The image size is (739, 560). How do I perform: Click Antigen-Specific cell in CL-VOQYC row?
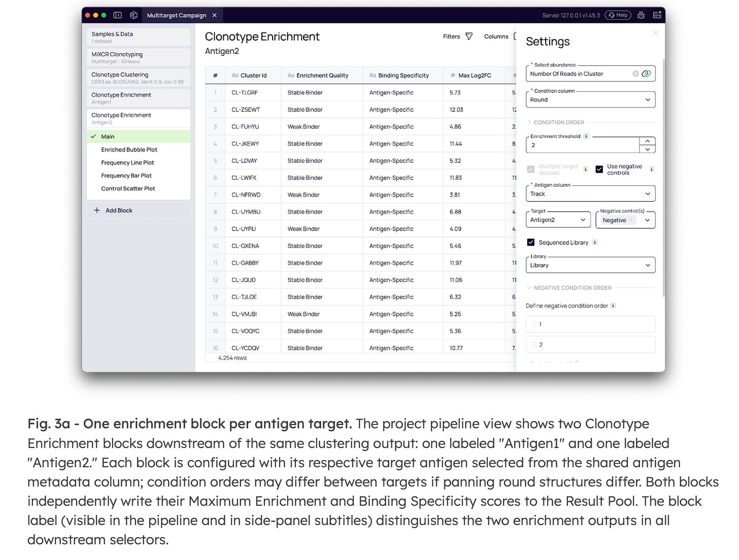(403, 331)
